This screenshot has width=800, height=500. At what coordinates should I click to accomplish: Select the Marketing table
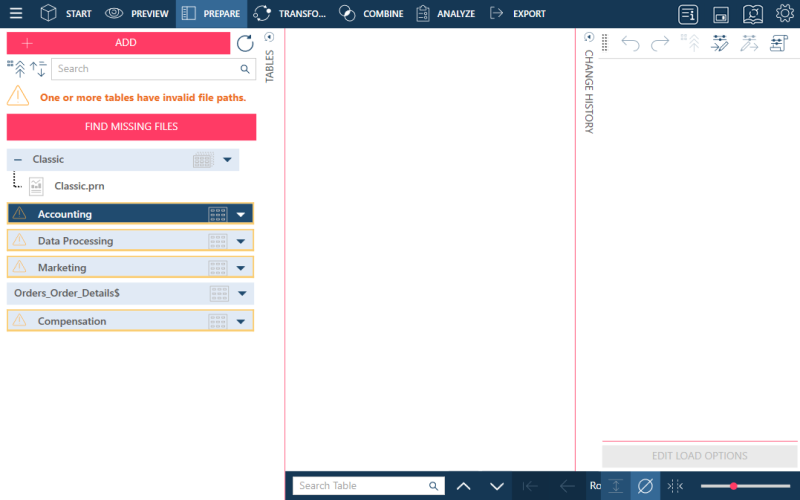pos(130,267)
